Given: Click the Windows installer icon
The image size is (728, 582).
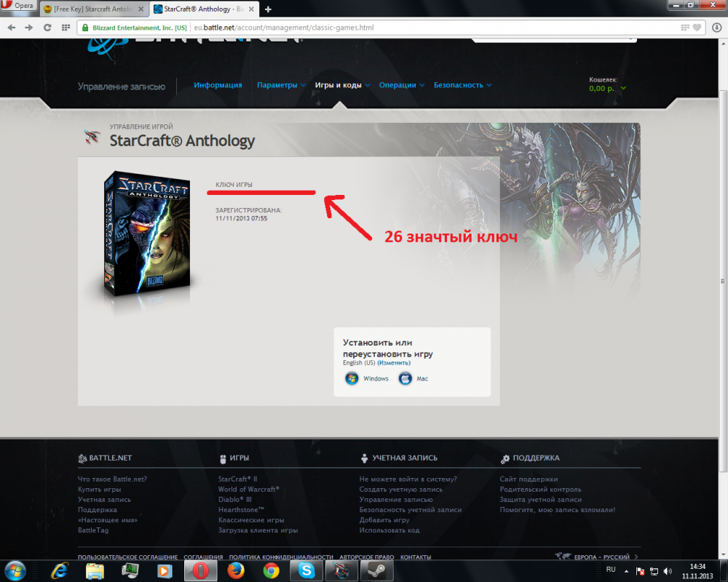Looking at the screenshot, I should [352, 378].
